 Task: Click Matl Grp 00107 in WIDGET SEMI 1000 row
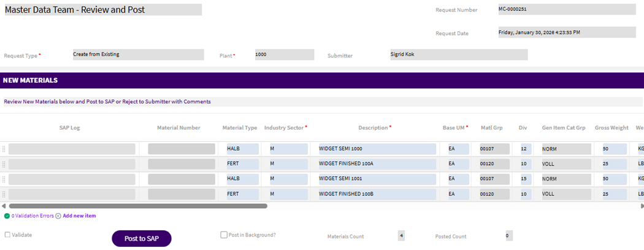point(494,149)
